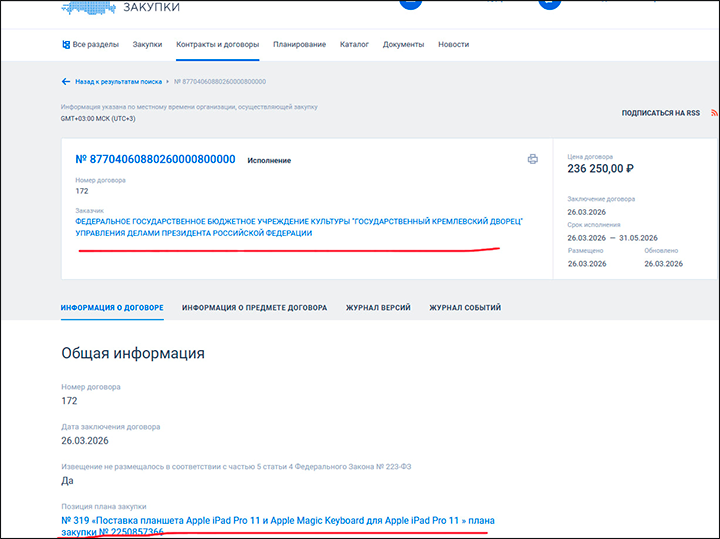Click the grid icon beside 'Все разделы'
Viewport: 720px width, 539px height.
point(66,44)
